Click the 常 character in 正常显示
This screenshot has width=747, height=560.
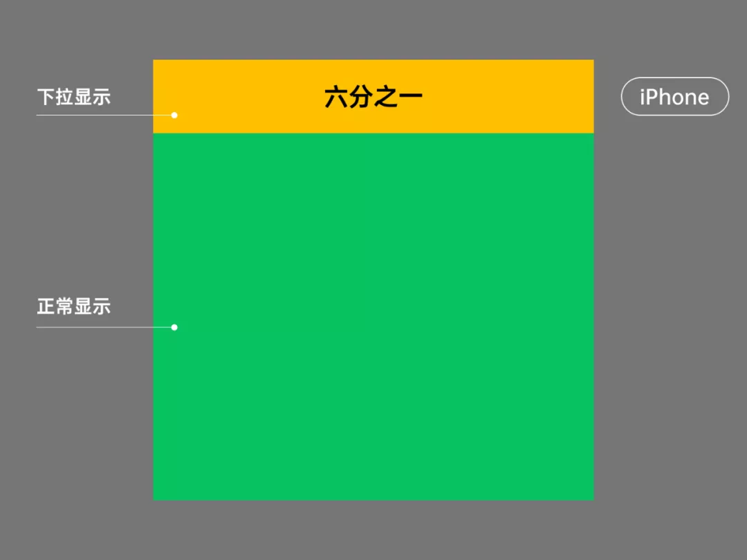tap(65, 306)
